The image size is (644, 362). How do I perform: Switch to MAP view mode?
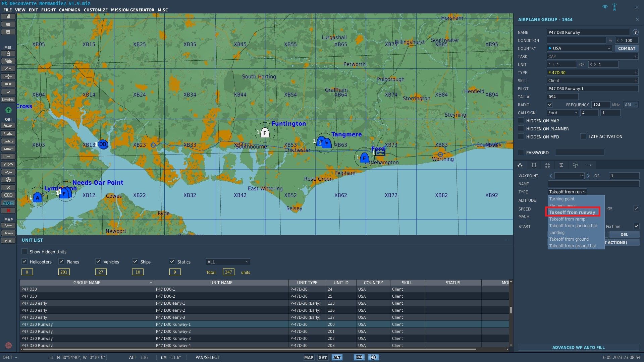pyautogui.click(x=309, y=357)
